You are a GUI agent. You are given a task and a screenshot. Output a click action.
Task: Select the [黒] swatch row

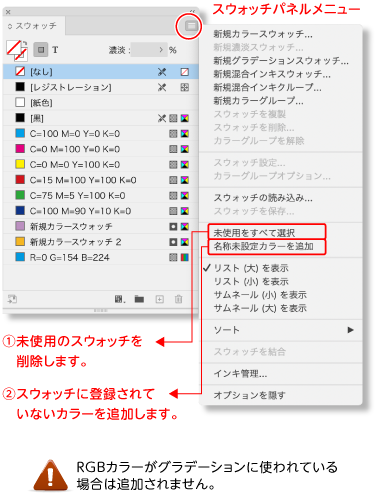pos(101,118)
